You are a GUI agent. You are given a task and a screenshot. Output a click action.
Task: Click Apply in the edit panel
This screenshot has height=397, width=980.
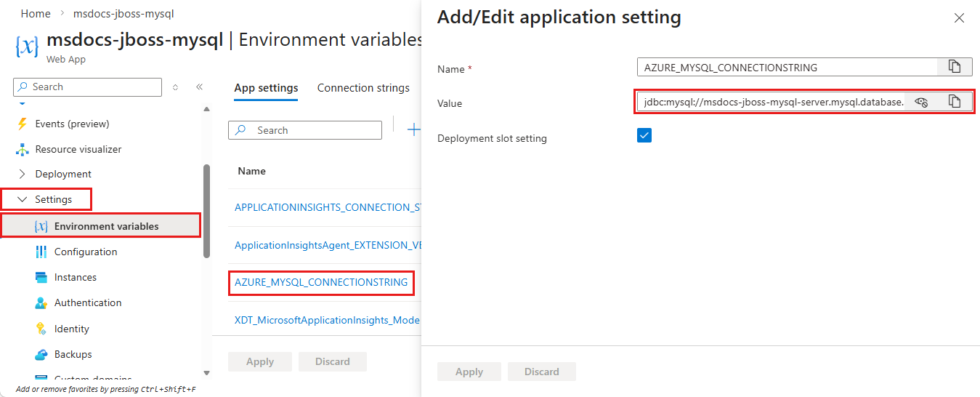469,372
